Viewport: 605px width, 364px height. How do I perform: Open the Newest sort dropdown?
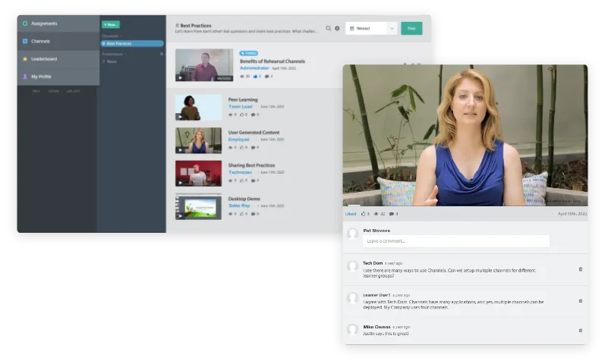pyautogui.click(x=371, y=28)
